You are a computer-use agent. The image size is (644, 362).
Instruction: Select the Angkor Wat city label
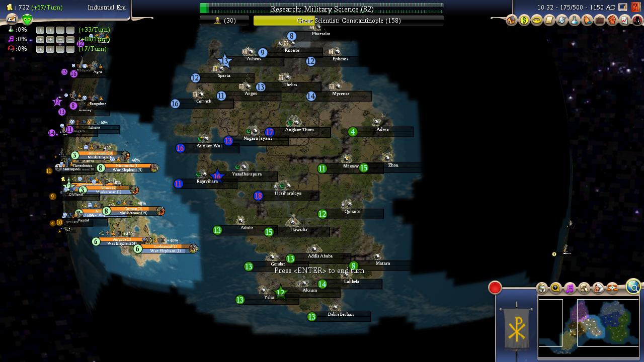coord(209,146)
